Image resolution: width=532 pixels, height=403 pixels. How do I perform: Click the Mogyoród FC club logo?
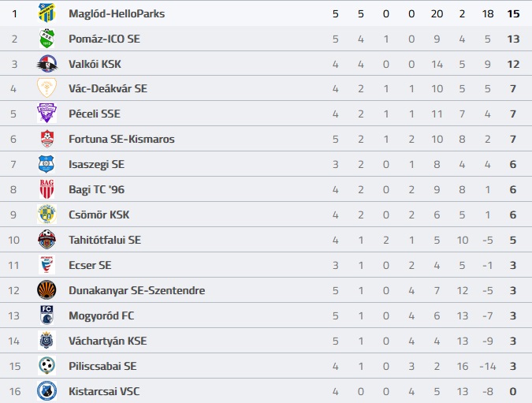point(47,315)
